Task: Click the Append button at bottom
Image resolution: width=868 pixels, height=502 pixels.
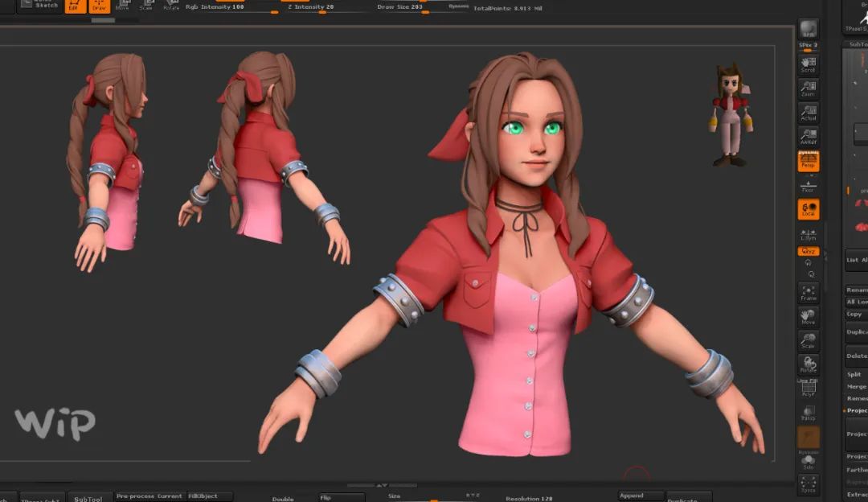Action: [x=641, y=496]
